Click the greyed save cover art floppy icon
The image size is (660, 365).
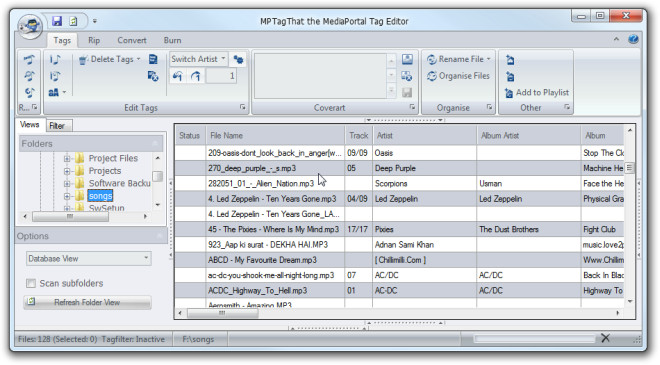[x=407, y=93]
